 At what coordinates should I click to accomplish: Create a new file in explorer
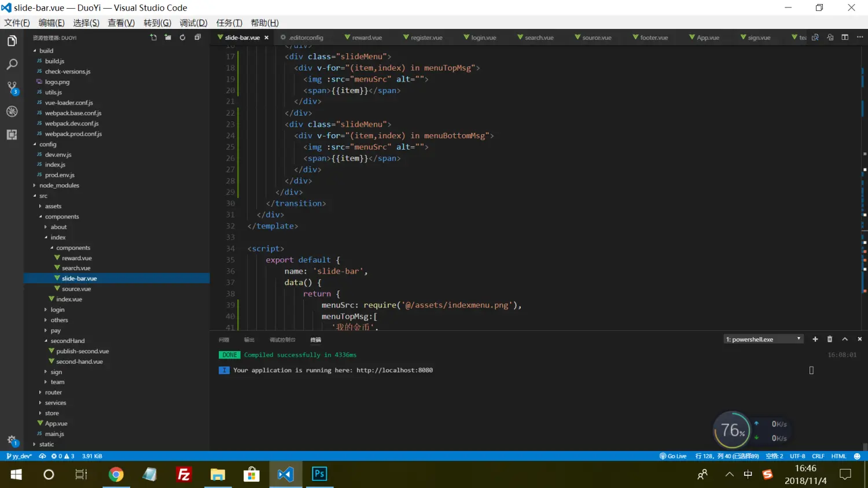tap(153, 38)
